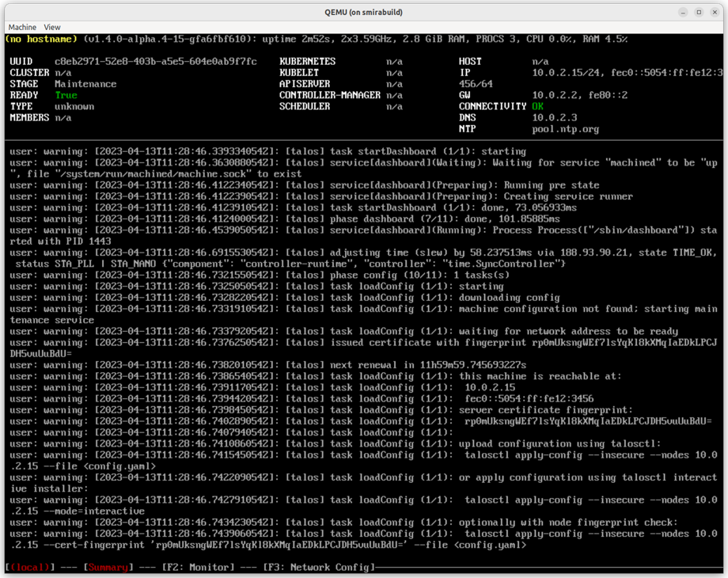Image resolution: width=728 pixels, height=578 pixels.
Task: Switch to F3: Network Config tab
Action: pyautogui.click(x=319, y=568)
